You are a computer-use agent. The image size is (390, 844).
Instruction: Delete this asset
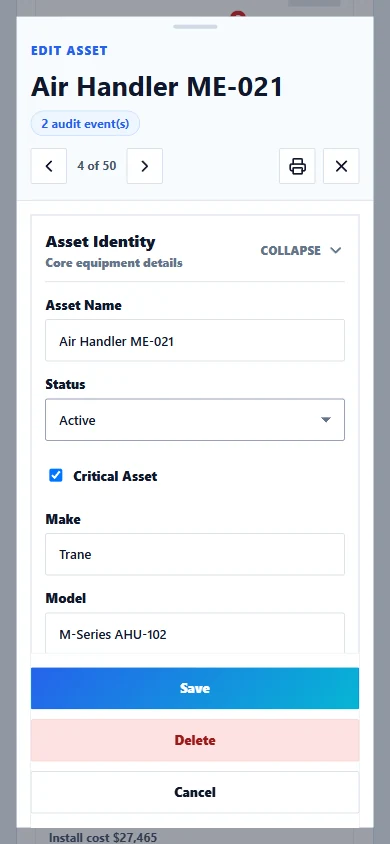click(195, 740)
